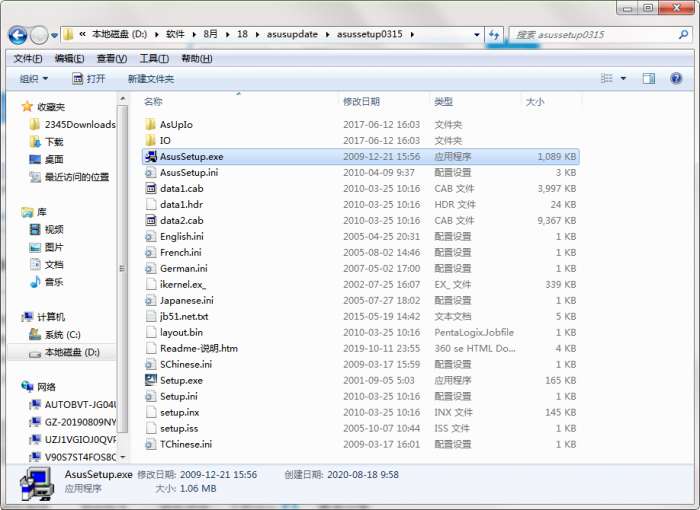The image size is (700, 510).
Task: Toggle the preview pane icon
Action: coord(649,79)
